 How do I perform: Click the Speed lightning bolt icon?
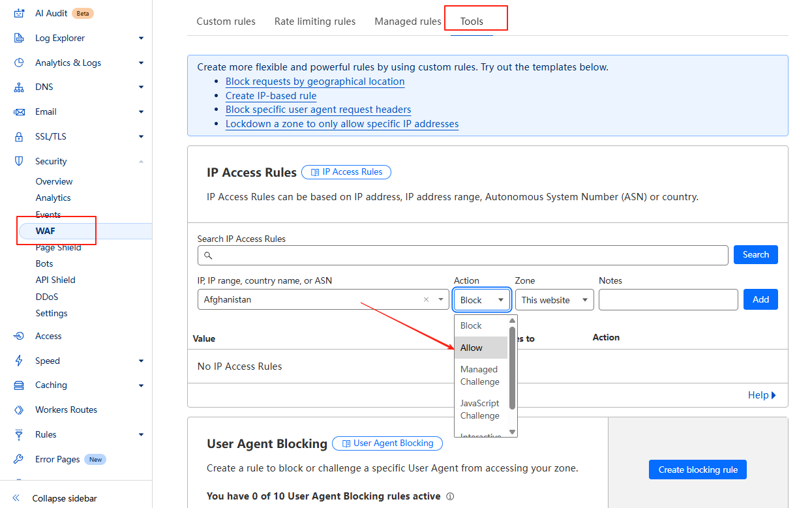pyautogui.click(x=20, y=361)
